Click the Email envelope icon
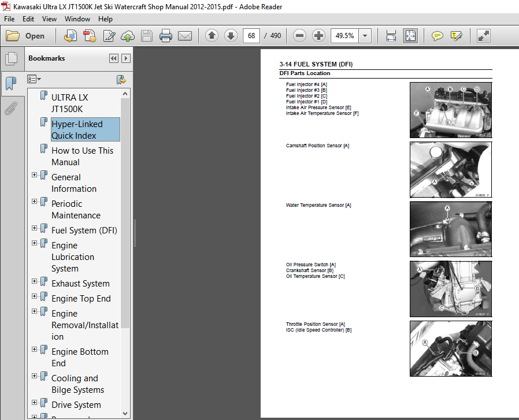 (185, 36)
